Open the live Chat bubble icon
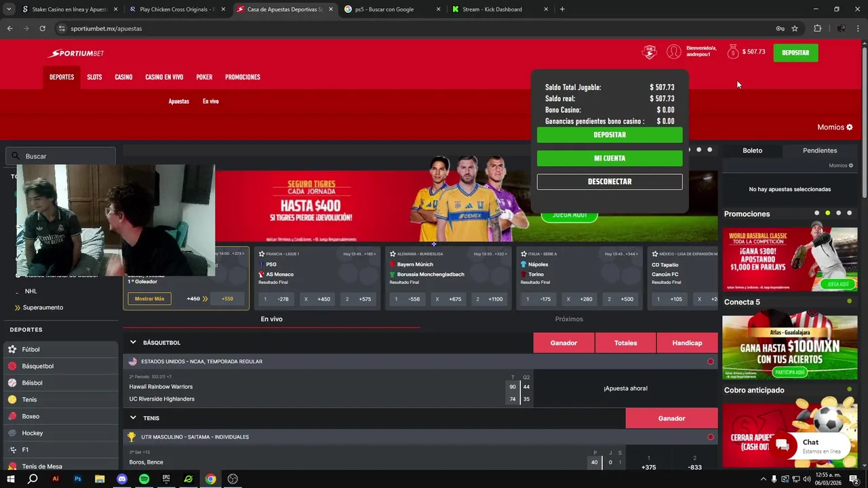This screenshot has height=488, width=868. pyautogui.click(x=783, y=445)
